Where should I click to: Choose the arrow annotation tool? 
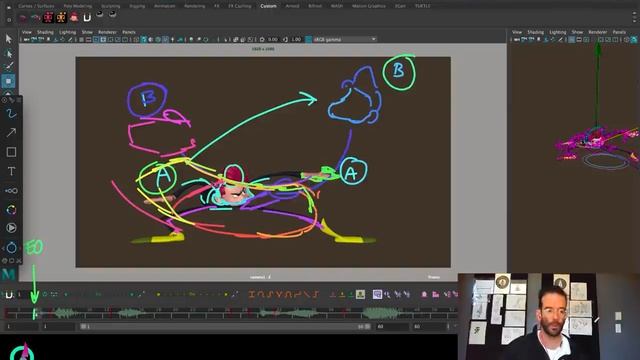11,132
